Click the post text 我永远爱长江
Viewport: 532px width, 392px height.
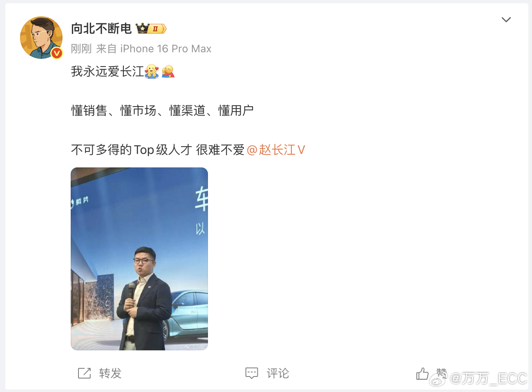[107, 71]
